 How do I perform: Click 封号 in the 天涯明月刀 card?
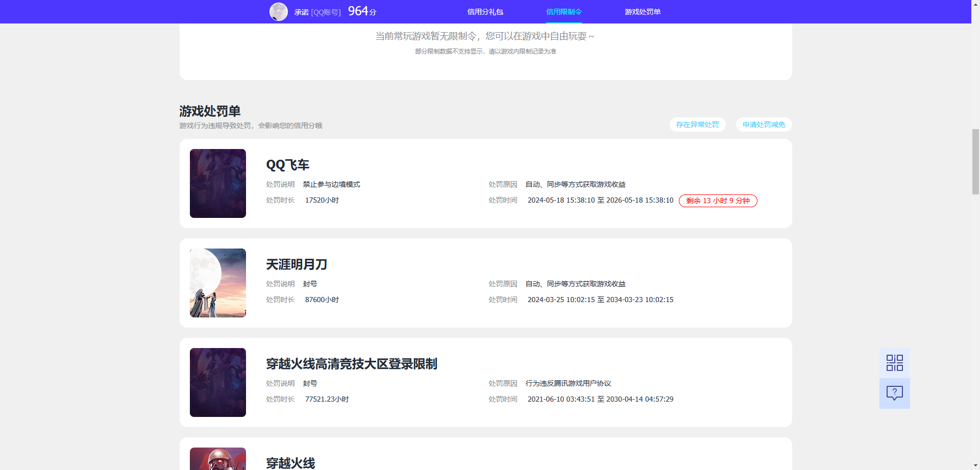coord(310,284)
